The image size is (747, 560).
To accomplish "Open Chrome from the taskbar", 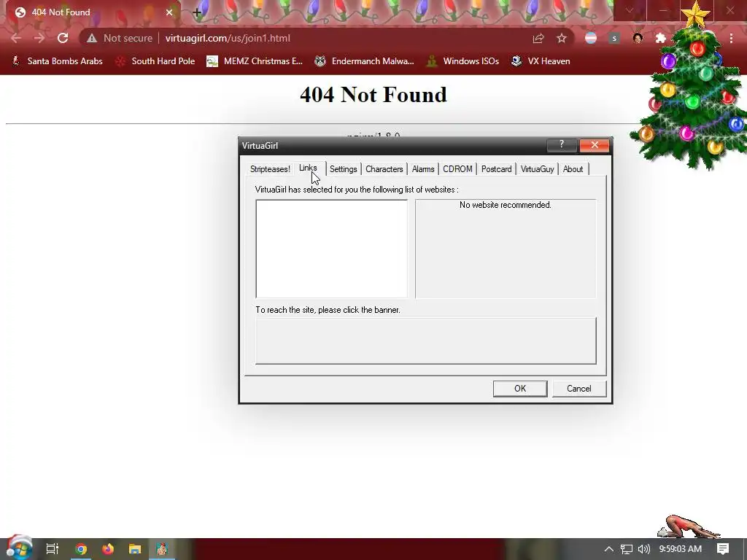I will point(81,549).
